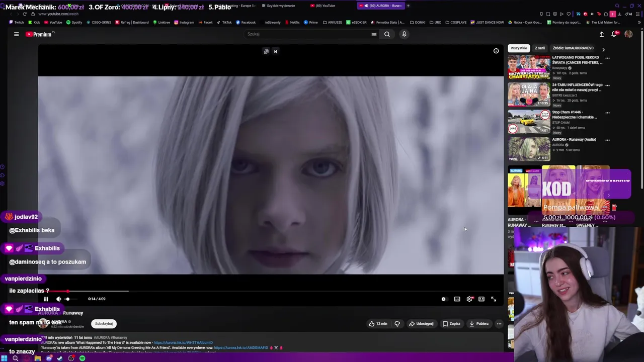Viewport: 644px width, 362px height.
Task: Open Windows Start menu
Action: pos(4,358)
